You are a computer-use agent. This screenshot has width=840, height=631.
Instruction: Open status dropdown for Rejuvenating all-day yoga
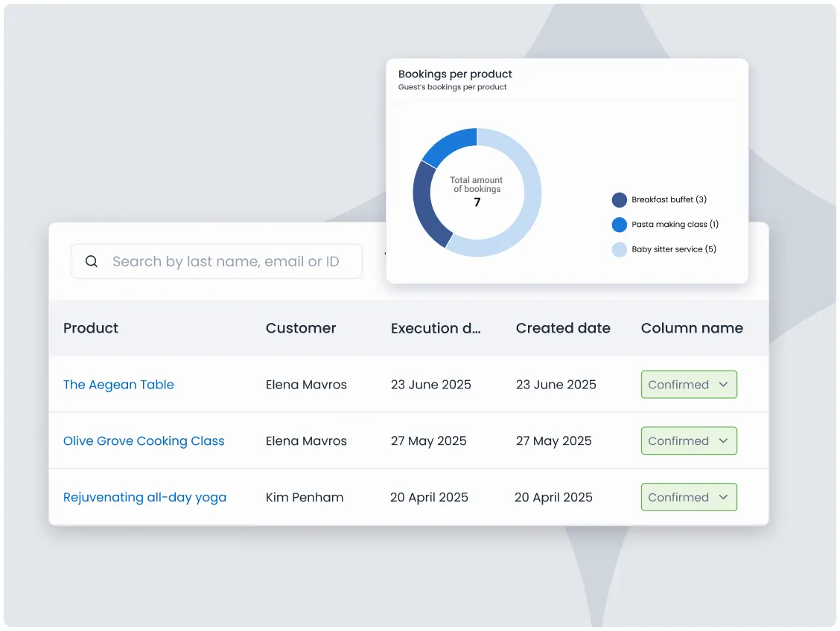pyautogui.click(x=689, y=496)
